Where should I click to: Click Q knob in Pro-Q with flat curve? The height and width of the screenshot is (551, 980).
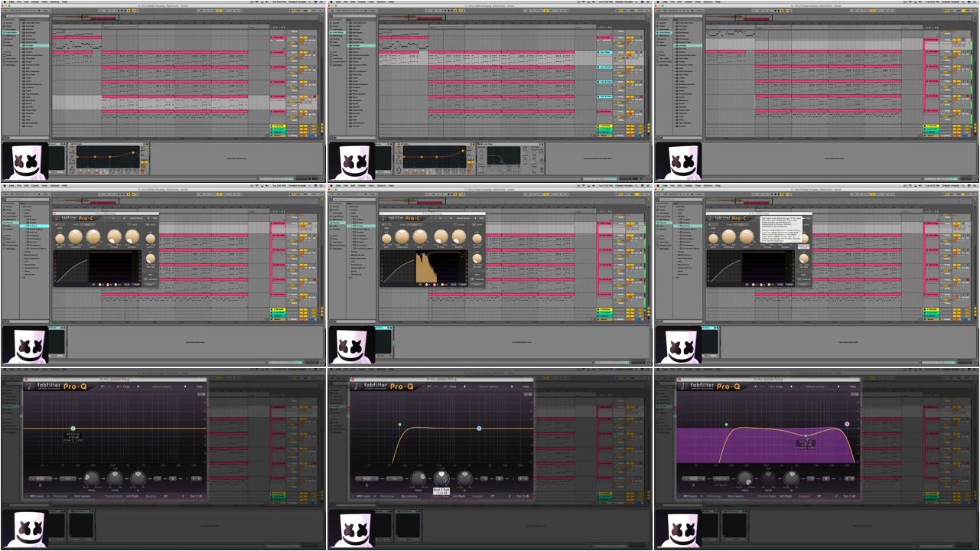pyautogui.click(x=137, y=478)
